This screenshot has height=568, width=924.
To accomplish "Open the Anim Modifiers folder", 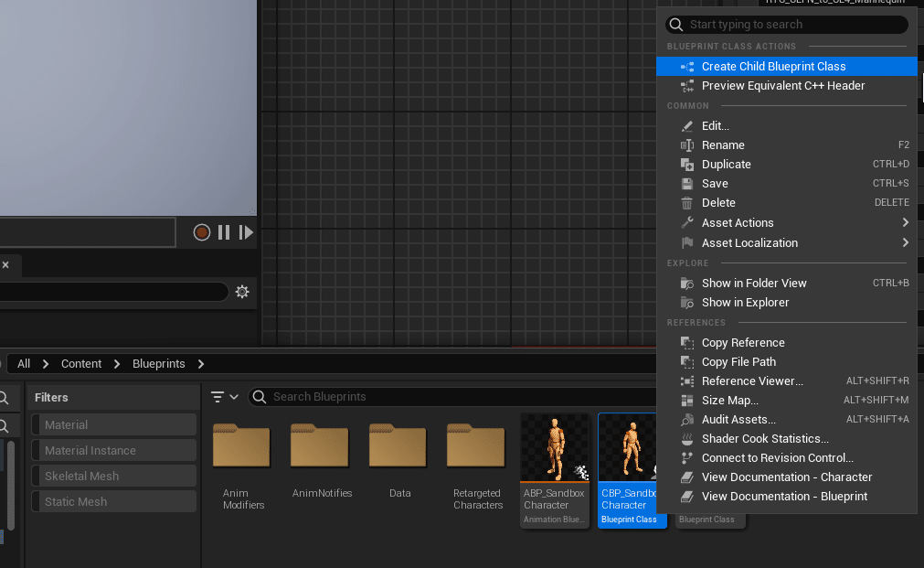I will click(242, 447).
